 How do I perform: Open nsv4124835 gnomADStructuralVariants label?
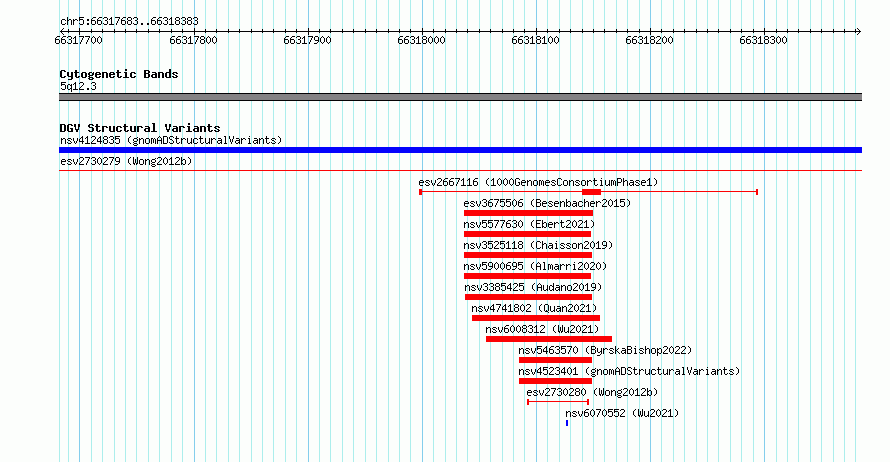[171, 140]
